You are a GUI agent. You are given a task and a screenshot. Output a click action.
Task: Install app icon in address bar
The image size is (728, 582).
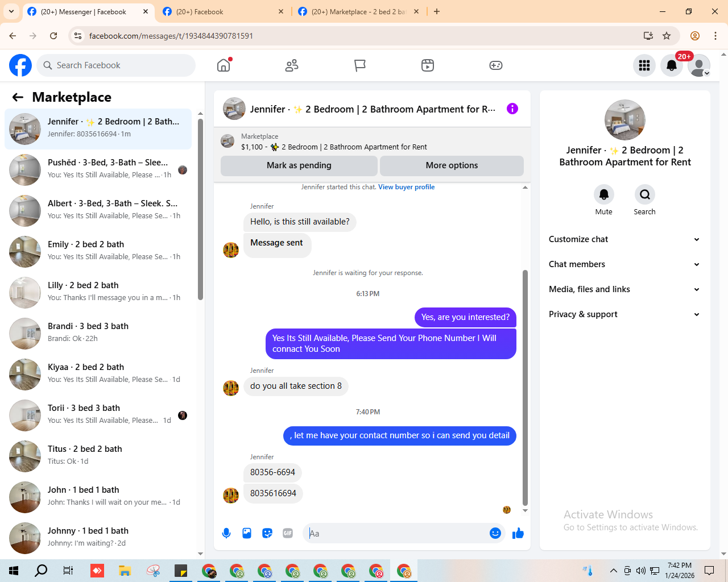(x=648, y=36)
